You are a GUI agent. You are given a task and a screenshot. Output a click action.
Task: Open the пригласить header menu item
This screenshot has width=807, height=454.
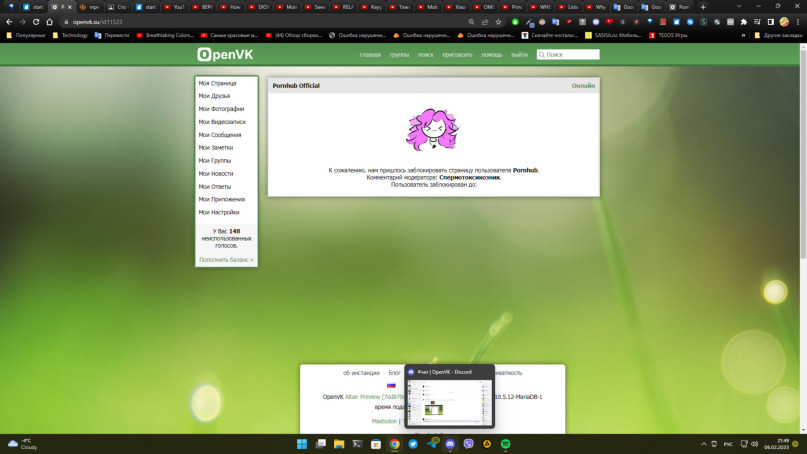(x=458, y=55)
